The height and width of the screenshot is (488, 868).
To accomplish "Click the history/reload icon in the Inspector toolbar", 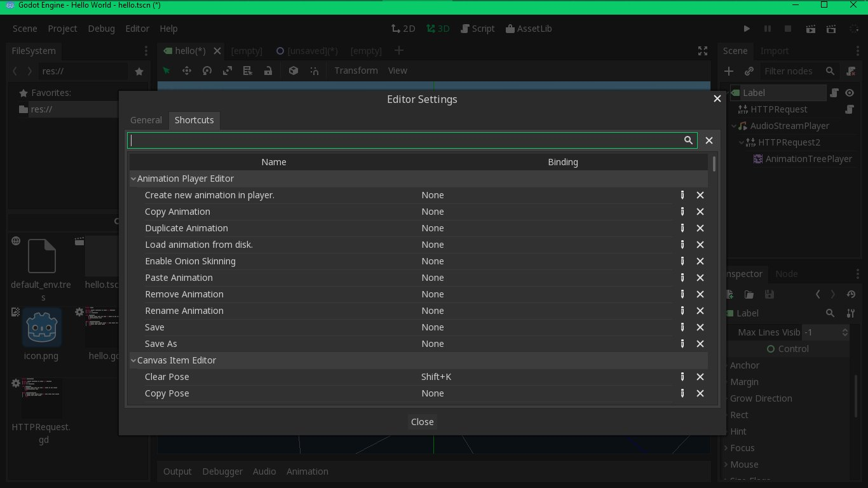I will coord(851,294).
